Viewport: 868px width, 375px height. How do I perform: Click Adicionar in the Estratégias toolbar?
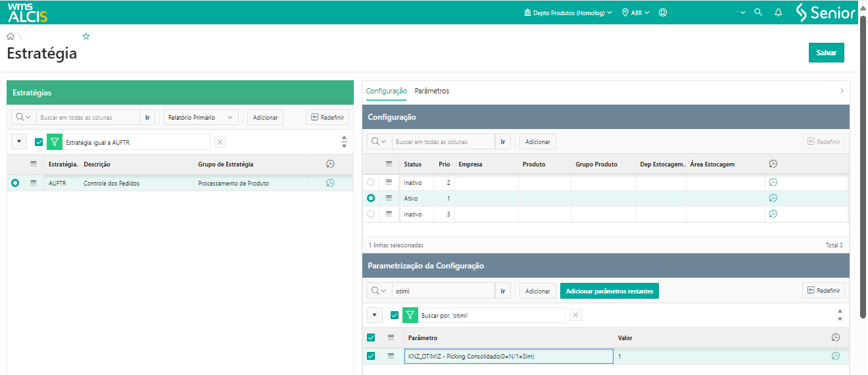click(266, 117)
